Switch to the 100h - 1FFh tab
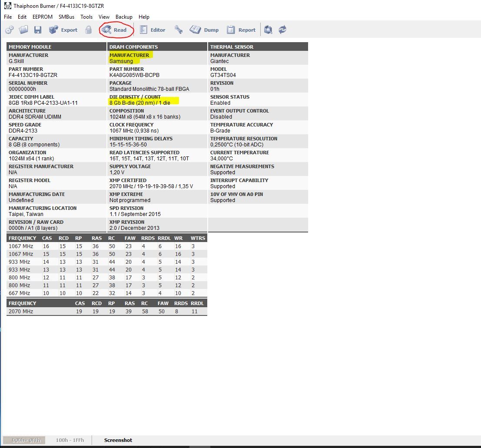The width and height of the screenshot is (481, 448). [x=70, y=440]
